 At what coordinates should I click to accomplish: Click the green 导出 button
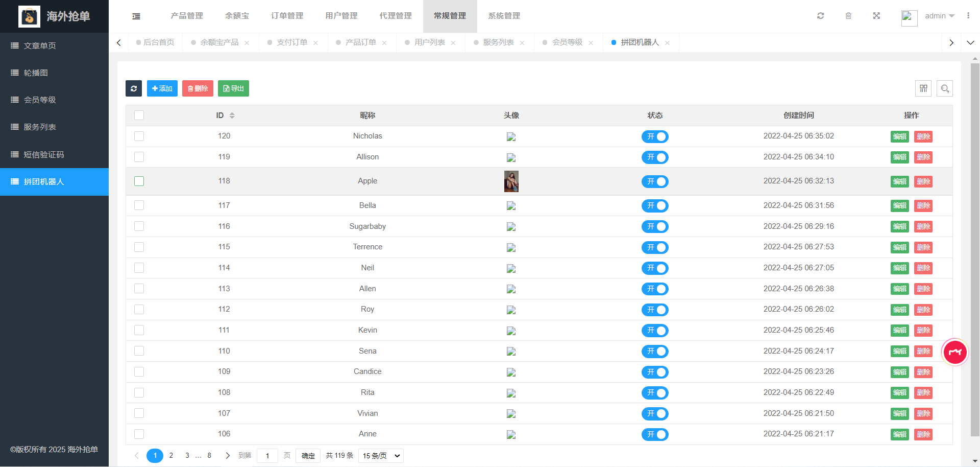click(233, 88)
